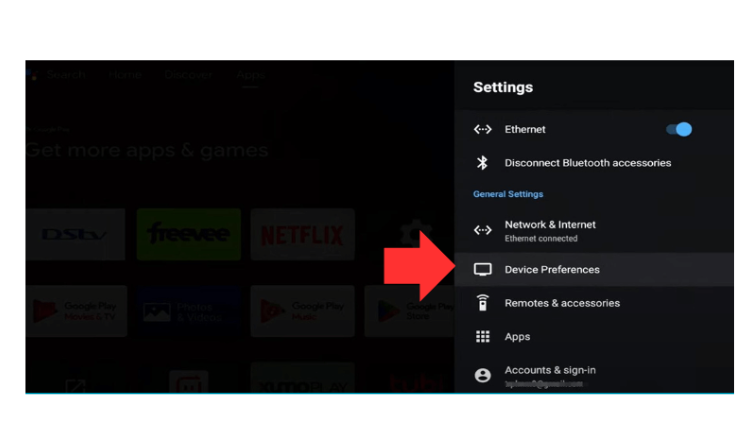Click 'Get more apps & games' banner

click(x=147, y=150)
